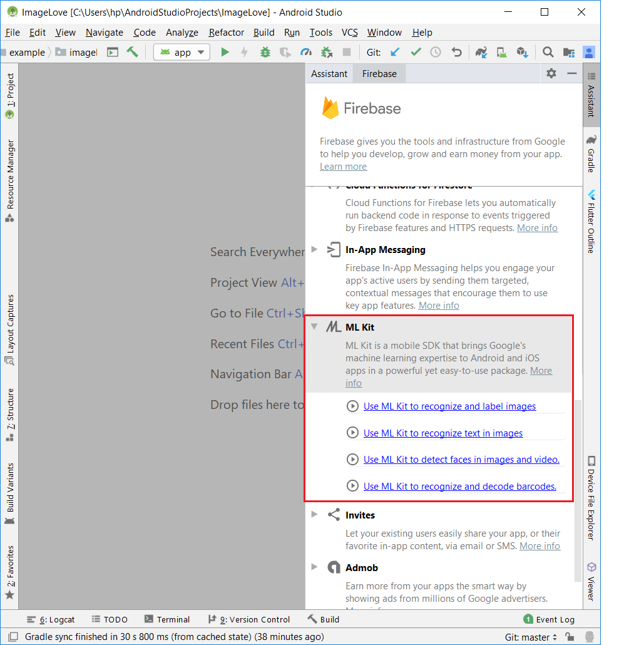Image resolution: width=644 pixels, height=645 pixels.
Task: Click Use ML Kit to detect faces link
Action: click(x=461, y=460)
